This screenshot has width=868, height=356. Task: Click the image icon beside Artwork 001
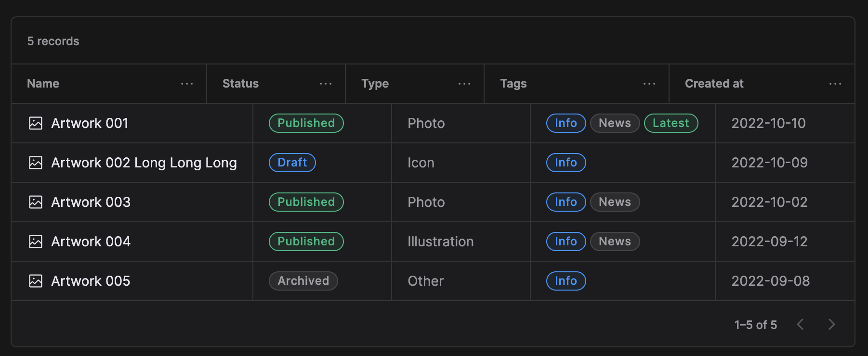pyautogui.click(x=36, y=123)
